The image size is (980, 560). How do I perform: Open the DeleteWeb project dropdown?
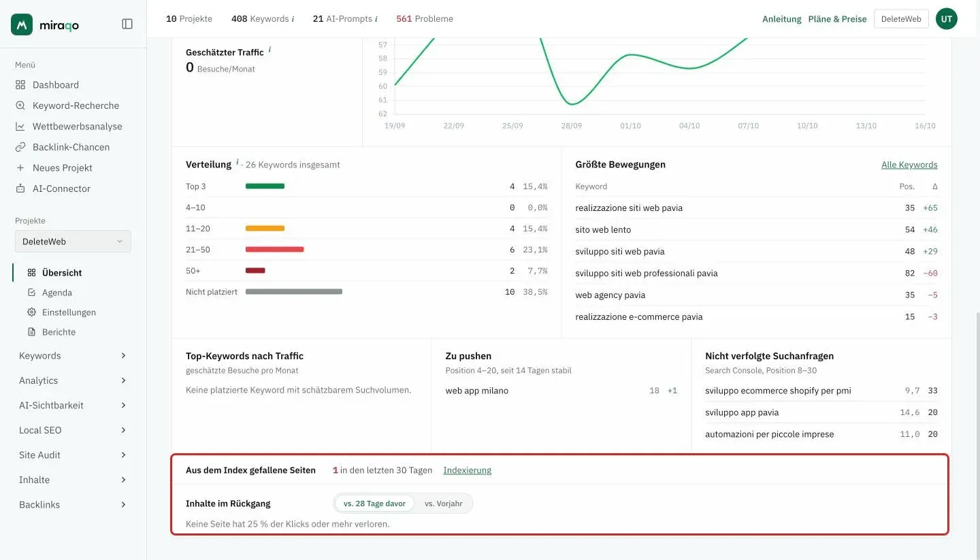pos(73,242)
